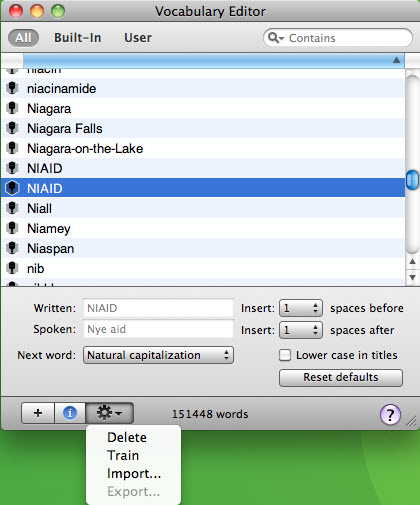This screenshot has width=420, height=505.
Task: Click the magnifier icon in the search field
Action: click(x=274, y=38)
